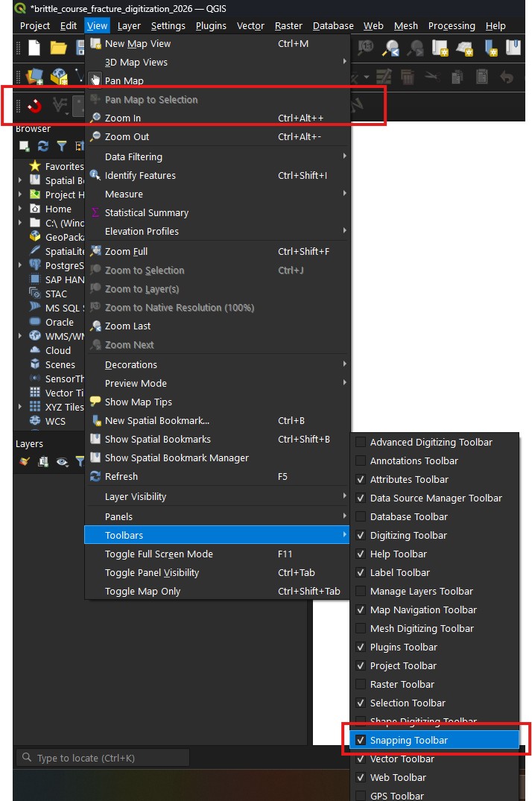Refresh the Browser panel
This screenshot has width=532, height=801.
[x=43, y=146]
